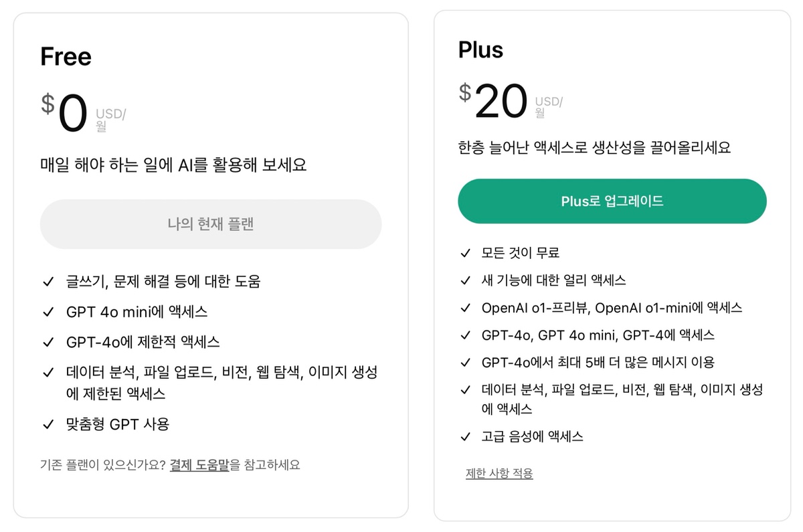This screenshot has width=803, height=532.
Task: Click checkmark beside 글쓰기, 문제 해결 feature
Action: 48,282
